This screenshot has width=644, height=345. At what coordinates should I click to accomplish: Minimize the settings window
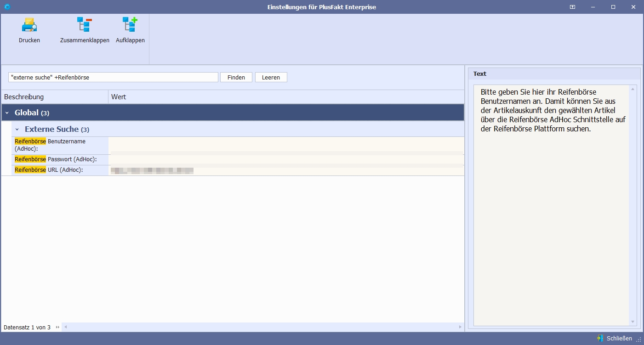(x=593, y=7)
